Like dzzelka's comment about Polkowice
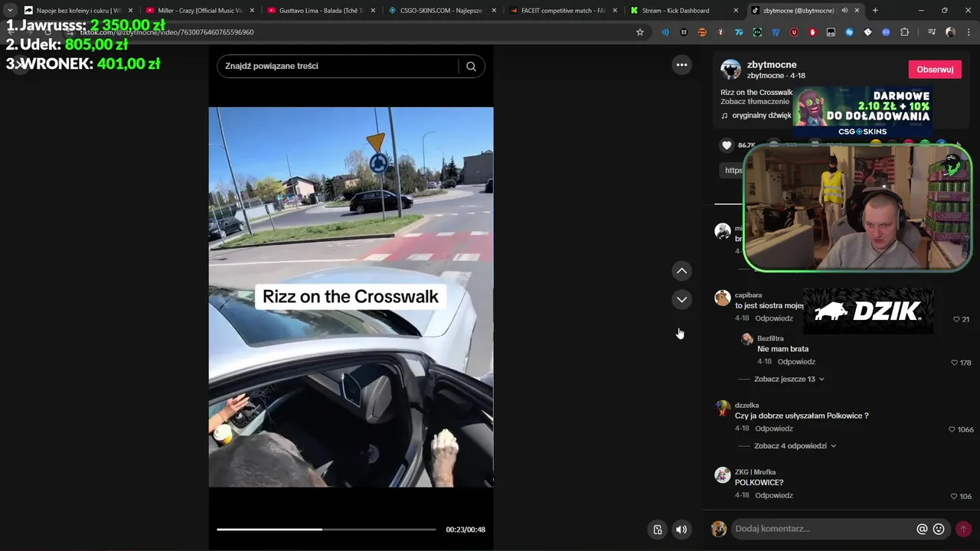The image size is (980, 551). coord(952,430)
